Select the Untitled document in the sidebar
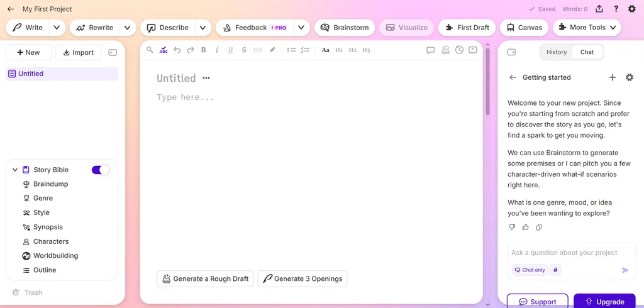Screen dimensions: 644x308 click(x=62, y=74)
